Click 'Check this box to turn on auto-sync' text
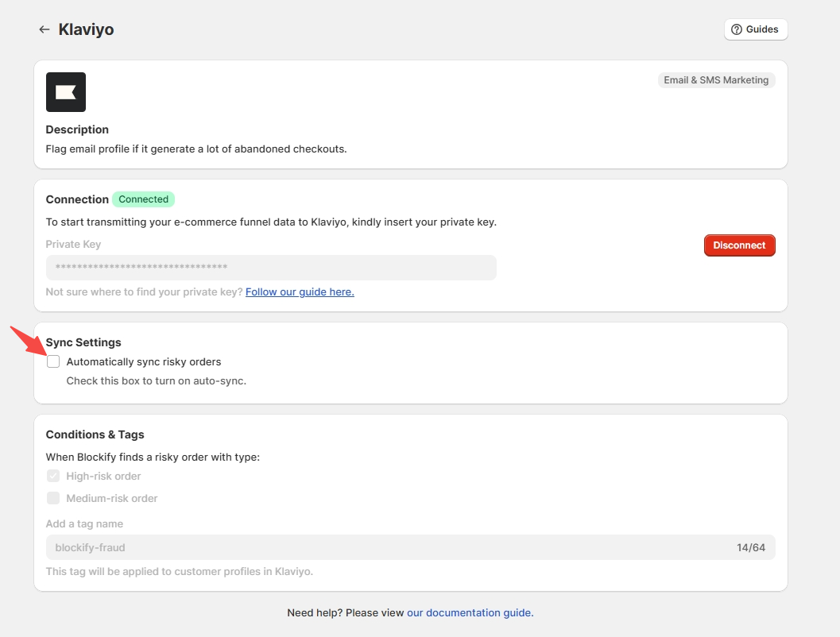Image resolution: width=840 pixels, height=637 pixels. point(156,381)
